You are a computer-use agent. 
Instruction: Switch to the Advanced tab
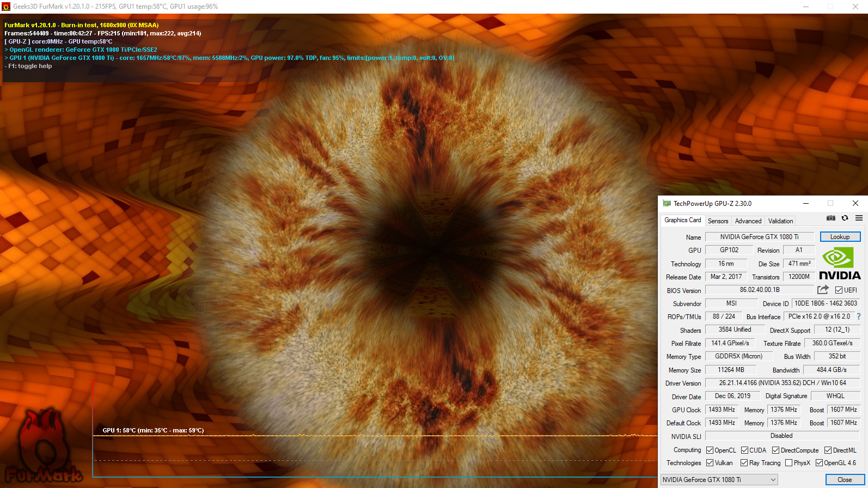click(x=748, y=221)
